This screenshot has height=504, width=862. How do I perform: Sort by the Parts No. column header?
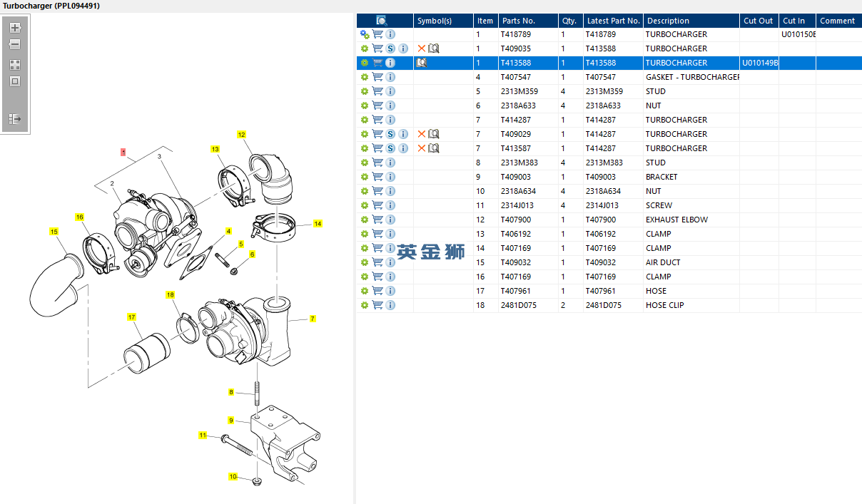pos(518,21)
